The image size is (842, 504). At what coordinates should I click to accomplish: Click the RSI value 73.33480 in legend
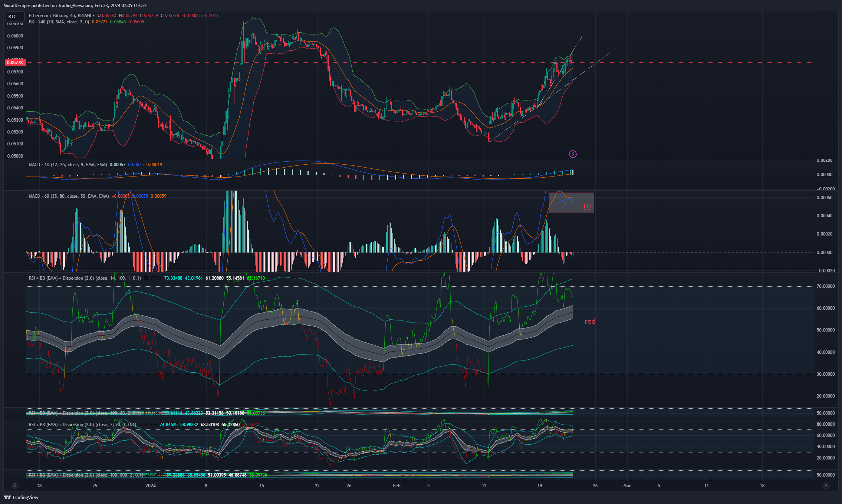[173, 278]
